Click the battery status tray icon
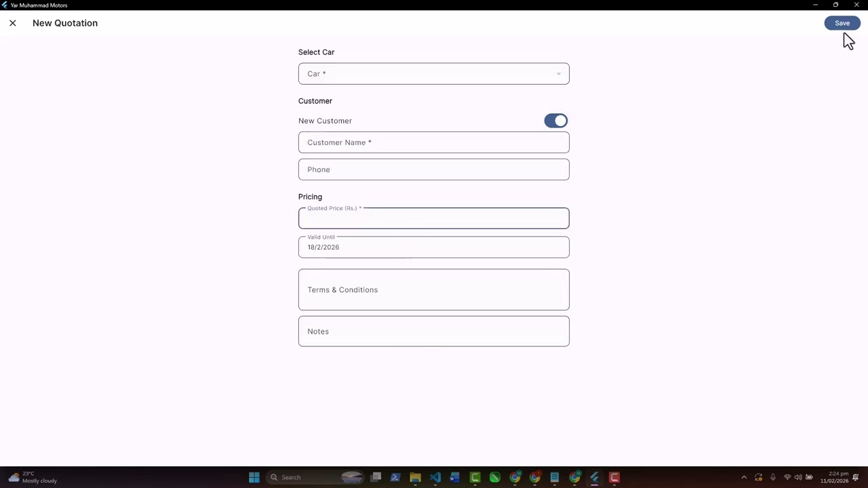Image resolution: width=868 pixels, height=488 pixels. pos(809,477)
